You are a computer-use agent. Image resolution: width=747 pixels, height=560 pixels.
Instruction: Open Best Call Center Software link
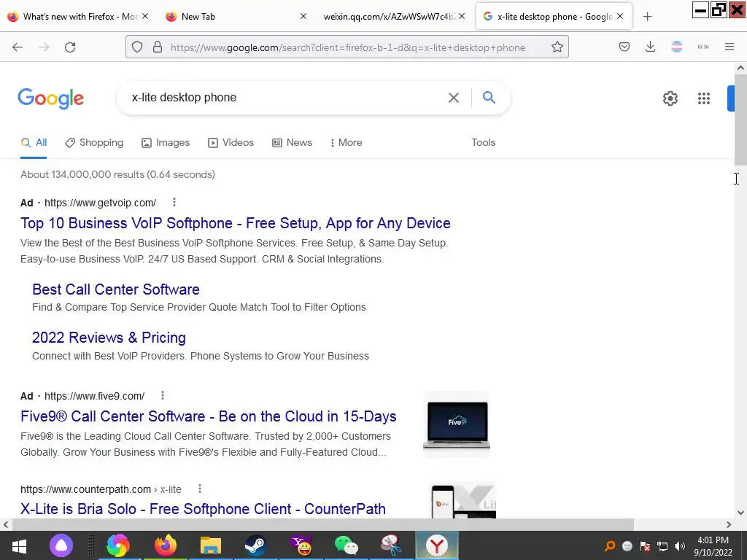point(116,289)
